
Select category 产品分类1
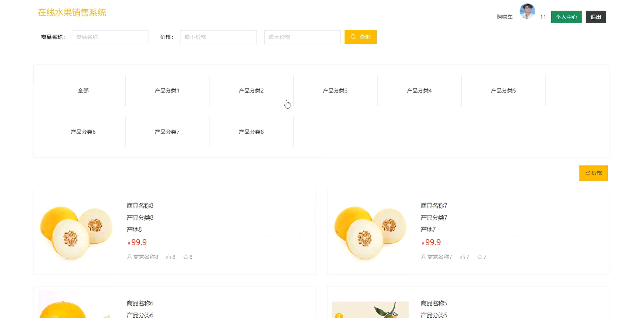(167, 91)
